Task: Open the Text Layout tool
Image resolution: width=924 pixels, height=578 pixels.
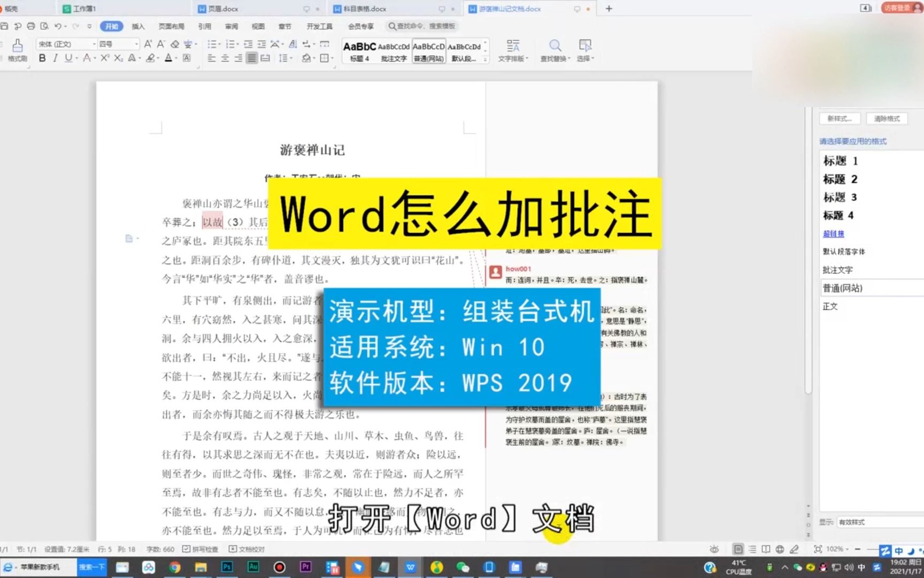Action: [513, 51]
